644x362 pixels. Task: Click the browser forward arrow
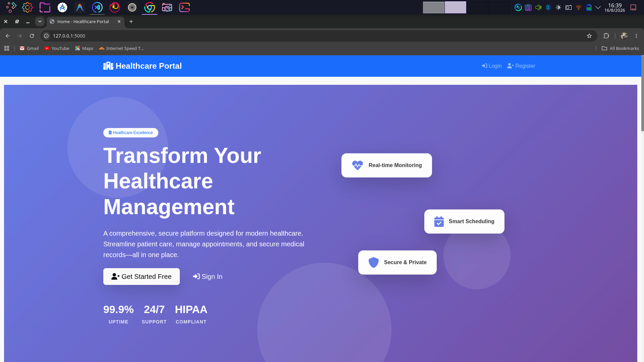click(x=20, y=36)
